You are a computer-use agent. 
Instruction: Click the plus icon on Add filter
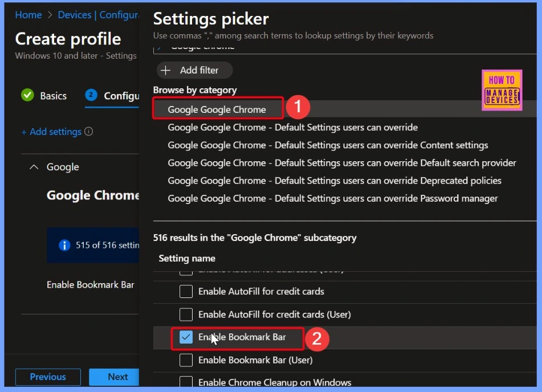pos(166,70)
